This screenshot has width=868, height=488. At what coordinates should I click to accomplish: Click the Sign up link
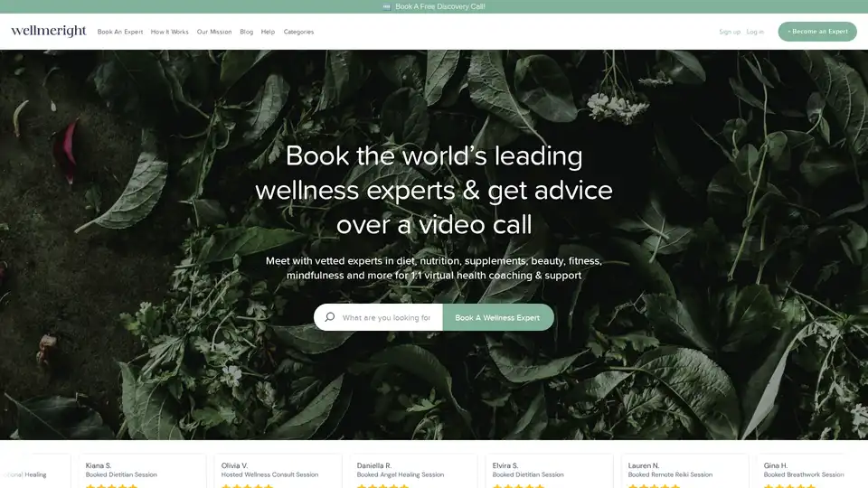[x=729, y=32]
